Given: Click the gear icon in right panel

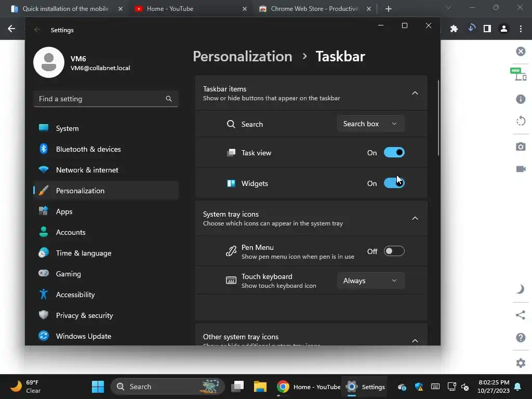Looking at the screenshot, I should [521, 363].
